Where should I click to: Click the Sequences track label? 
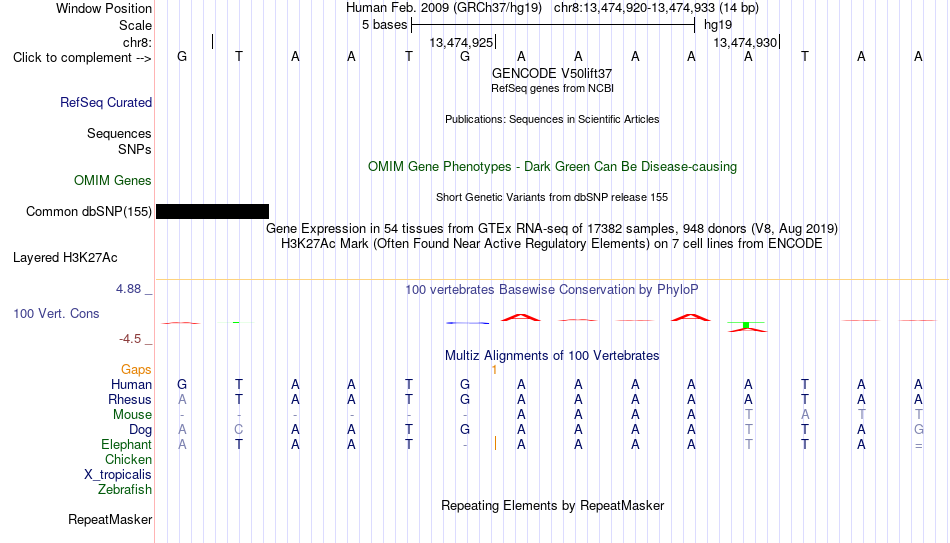119,133
